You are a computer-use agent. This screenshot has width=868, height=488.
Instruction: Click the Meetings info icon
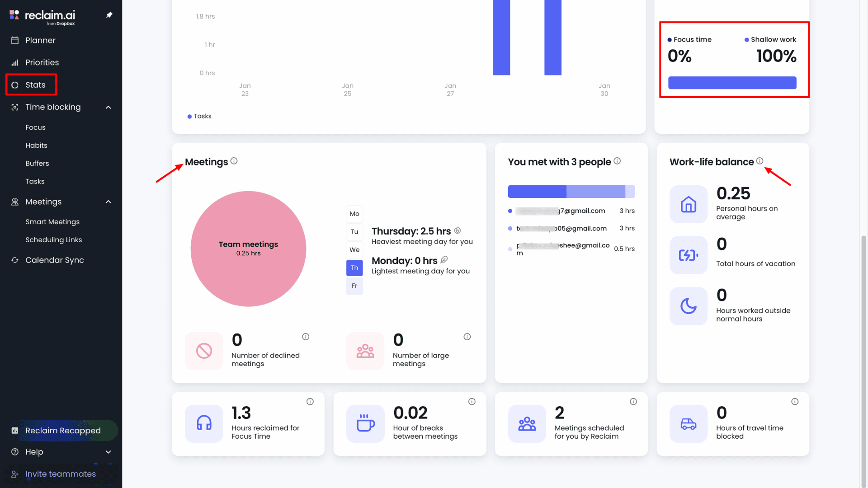coord(234,161)
